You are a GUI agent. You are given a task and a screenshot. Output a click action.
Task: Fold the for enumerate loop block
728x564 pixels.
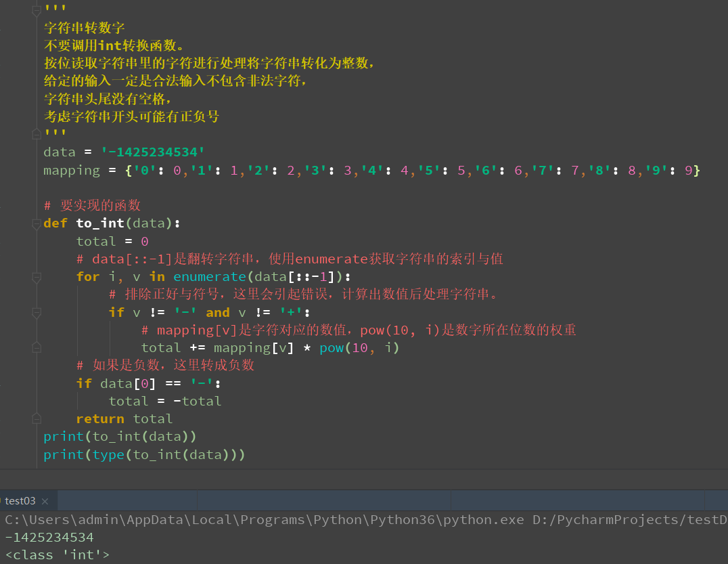click(x=37, y=278)
